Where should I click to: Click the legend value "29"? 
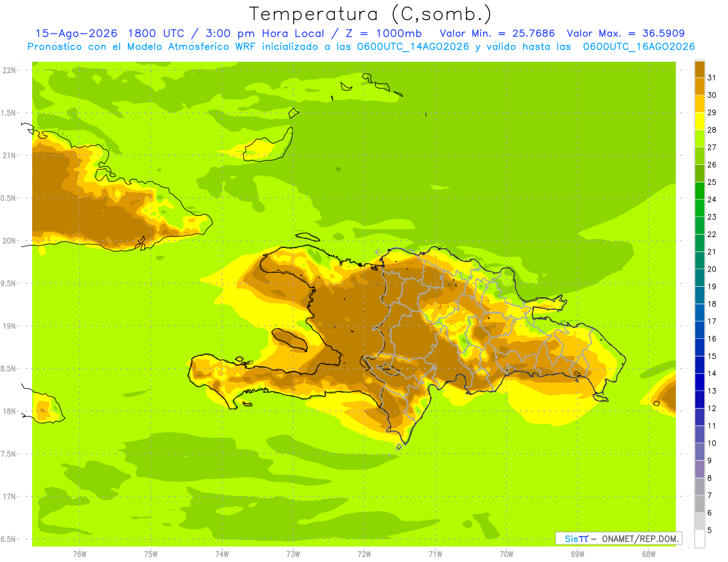pos(712,112)
